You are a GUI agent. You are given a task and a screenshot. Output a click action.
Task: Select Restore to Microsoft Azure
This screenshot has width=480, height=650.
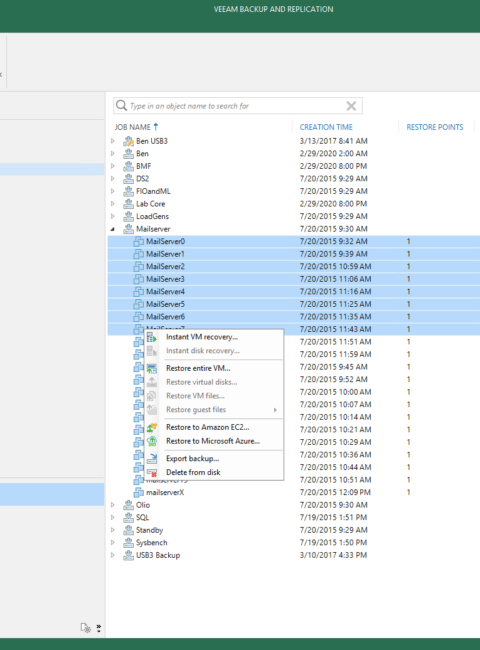point(213,441)
